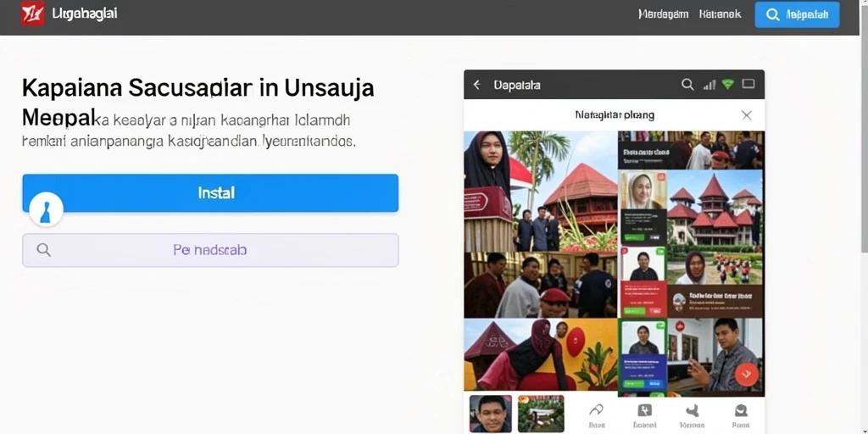
Task: Open the Karenak link in the top navigation
Action: tap(721, 14)
